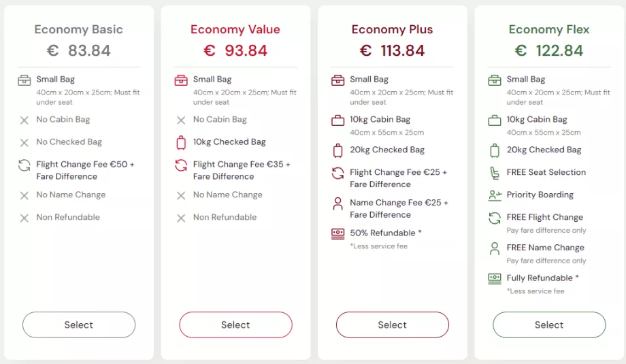
Task: Click the Economy Value heading
Action: [235, 30]
